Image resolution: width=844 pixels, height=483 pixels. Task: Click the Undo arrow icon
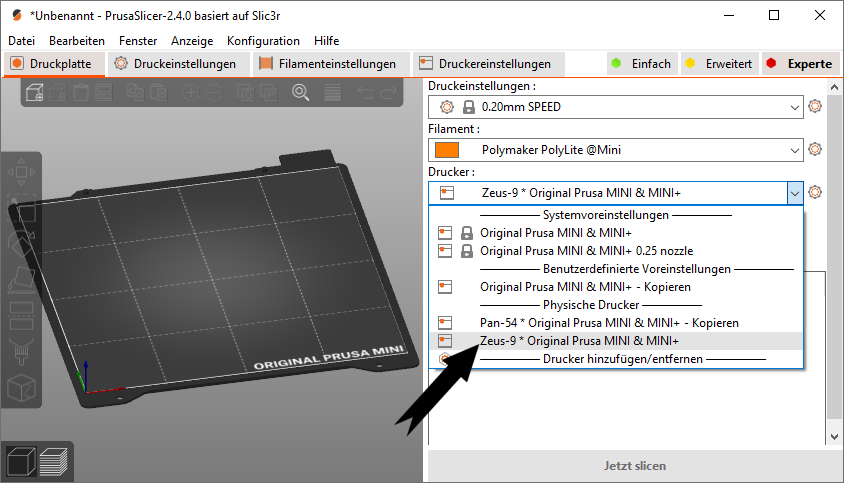[365, 92]
